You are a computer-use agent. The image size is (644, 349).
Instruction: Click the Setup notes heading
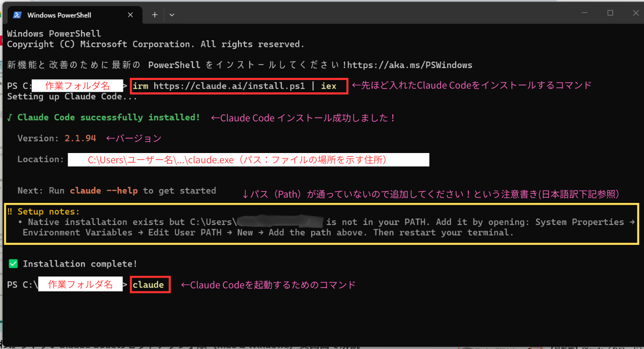click(x=48, y=212)
